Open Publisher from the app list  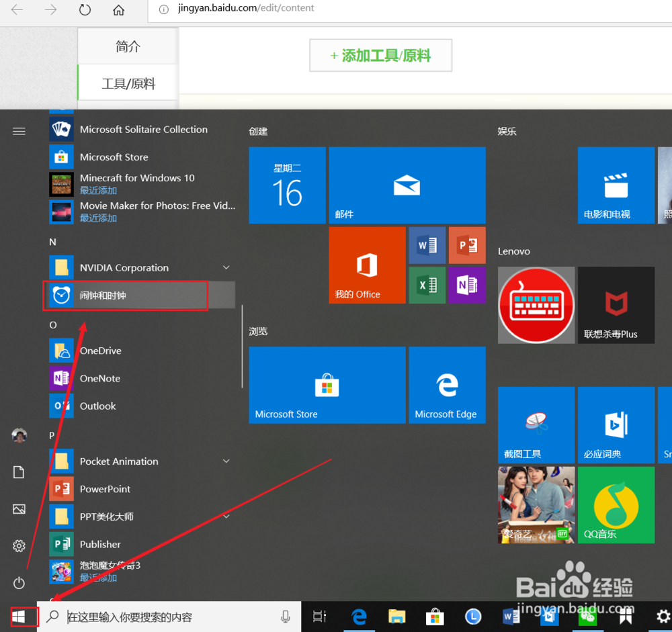coord(141,544)
